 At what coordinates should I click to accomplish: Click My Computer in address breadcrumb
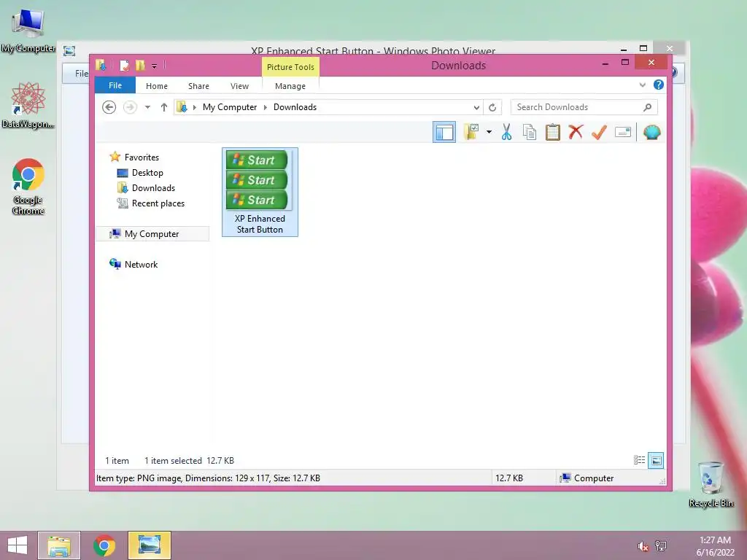click(x=230, y=107)
